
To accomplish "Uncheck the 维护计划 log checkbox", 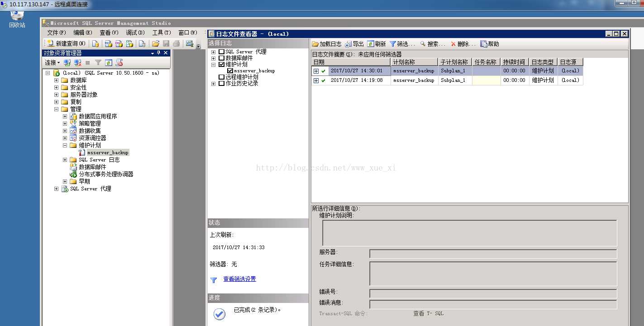I will click(221, 65).
